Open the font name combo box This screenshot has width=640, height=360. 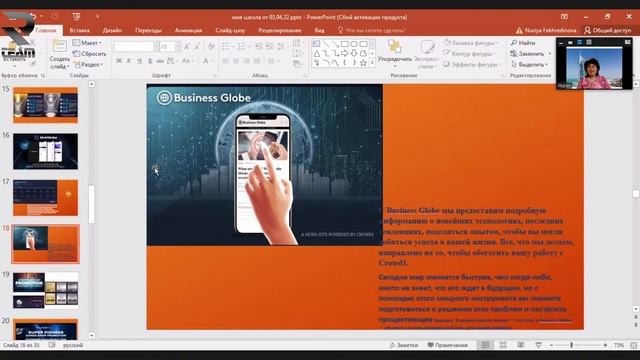click(x=136, y=47)
